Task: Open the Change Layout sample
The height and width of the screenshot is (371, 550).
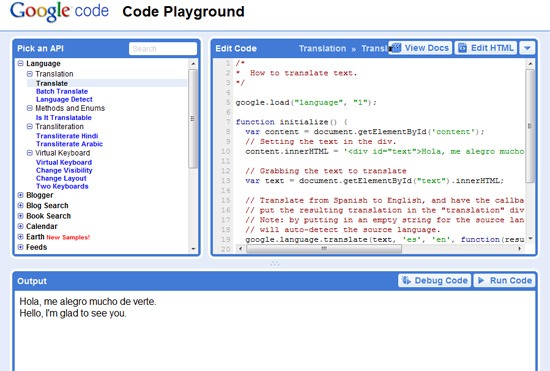Action: pyautogui.click(x=61, y=178)
